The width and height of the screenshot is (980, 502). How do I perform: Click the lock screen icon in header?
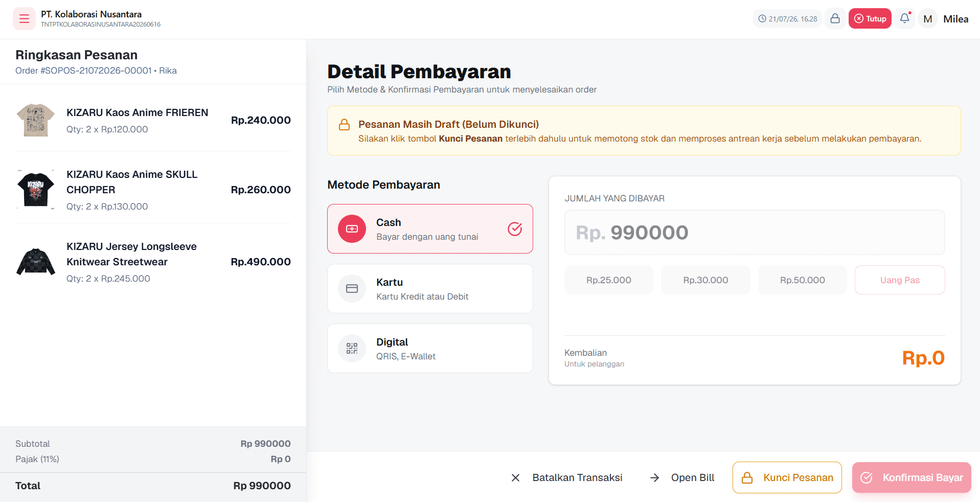(x=835, y=18)
